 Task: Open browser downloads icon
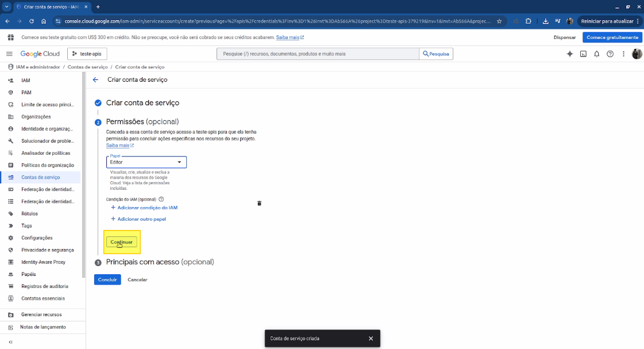pyautogui.click(x=545, y=21)
